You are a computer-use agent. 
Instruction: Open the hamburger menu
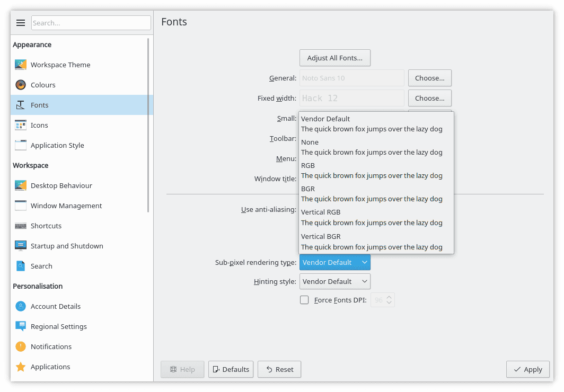tap(21, 23)
